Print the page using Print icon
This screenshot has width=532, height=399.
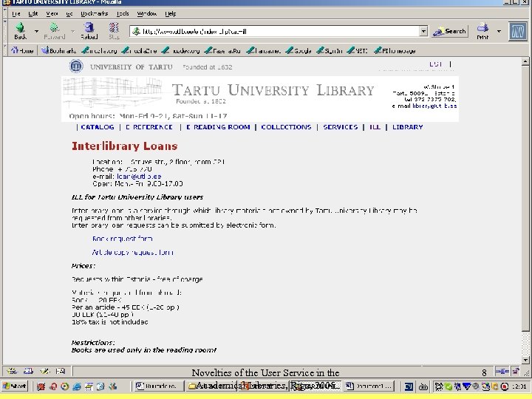click(482, 30)
